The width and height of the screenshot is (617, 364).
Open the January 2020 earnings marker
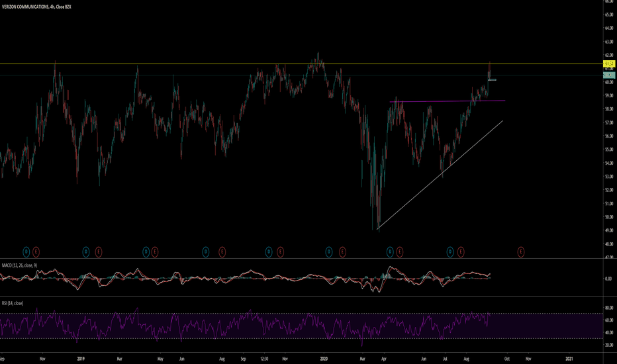pos(342,252)
